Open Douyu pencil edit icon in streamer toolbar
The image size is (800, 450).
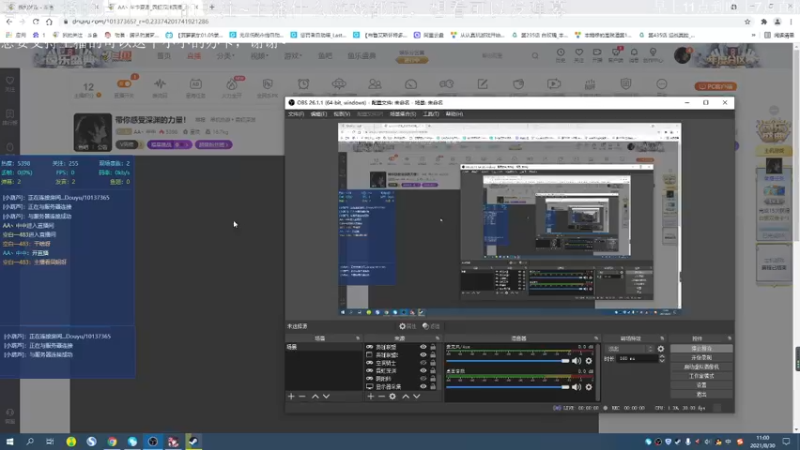tap(483, 84)
